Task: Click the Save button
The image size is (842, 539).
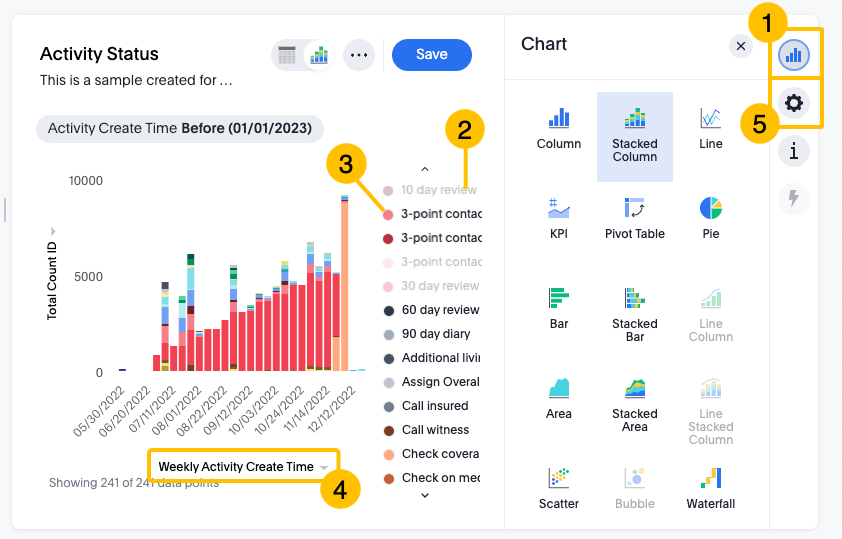Action: [431, 55]
